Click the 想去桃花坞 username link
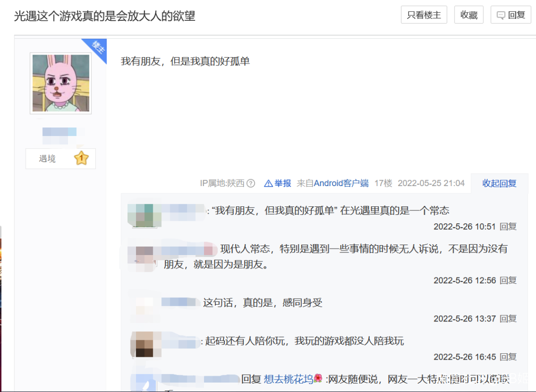Screen dimensions: 536x392 288,379
